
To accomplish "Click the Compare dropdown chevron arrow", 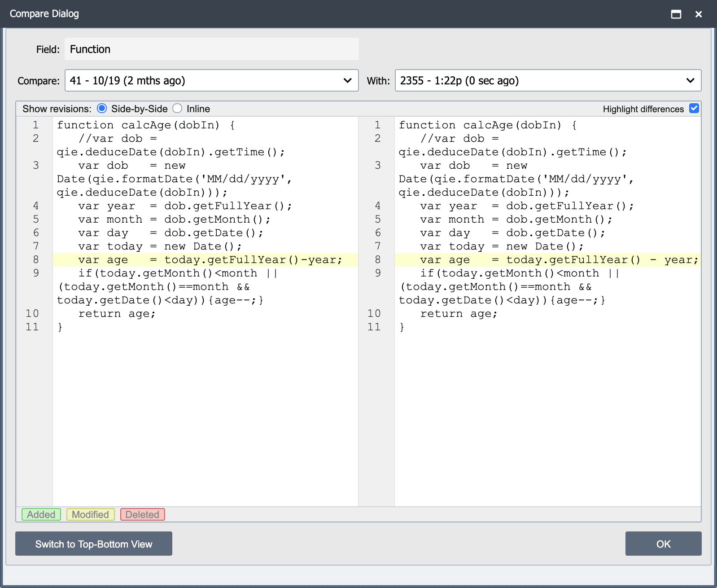I will tap(347, 81).
